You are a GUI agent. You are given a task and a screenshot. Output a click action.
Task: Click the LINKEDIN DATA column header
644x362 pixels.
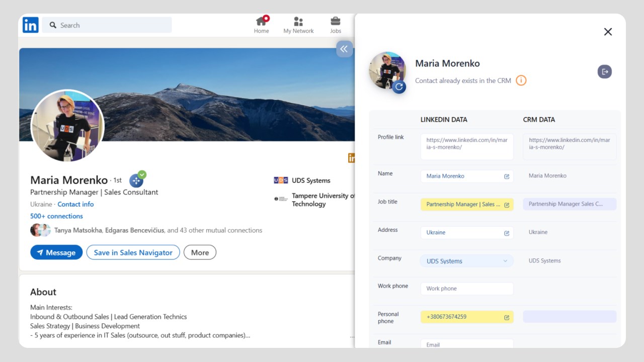[444, 120]
